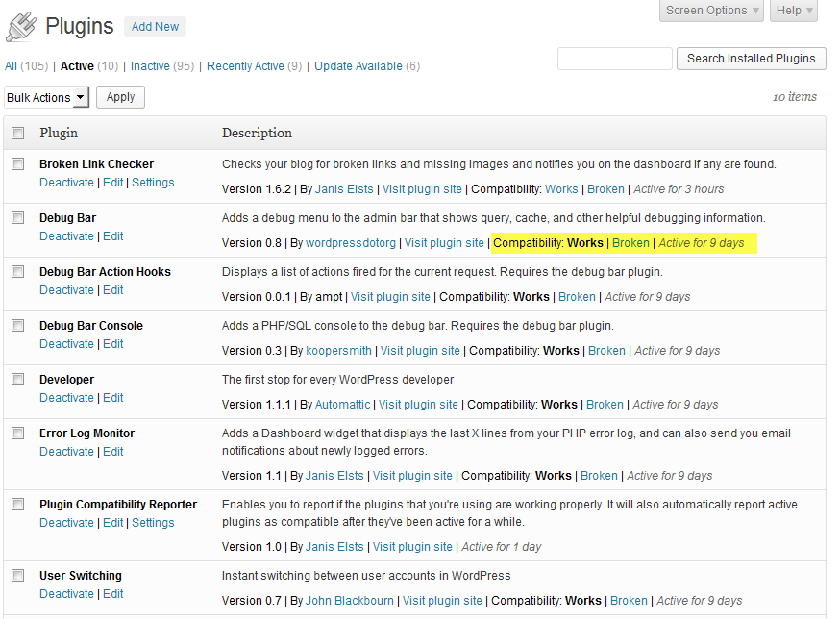
Task: Deactivate the Error Log Monitor plugin
Action: pyautogui.click(x=66, y=451)
